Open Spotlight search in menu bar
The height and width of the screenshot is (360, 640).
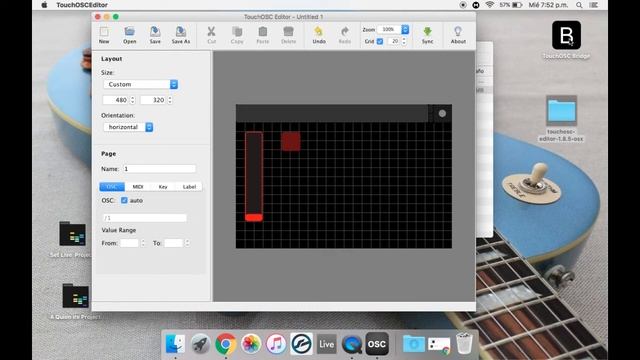click(x=579, y=5)
